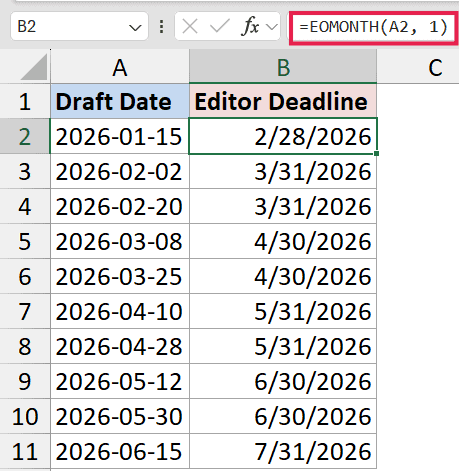Select cell B7 in the 2026-04-10 row
Image resolution: width=459 pixels, height=471 pixels.
tap(283, 311)
